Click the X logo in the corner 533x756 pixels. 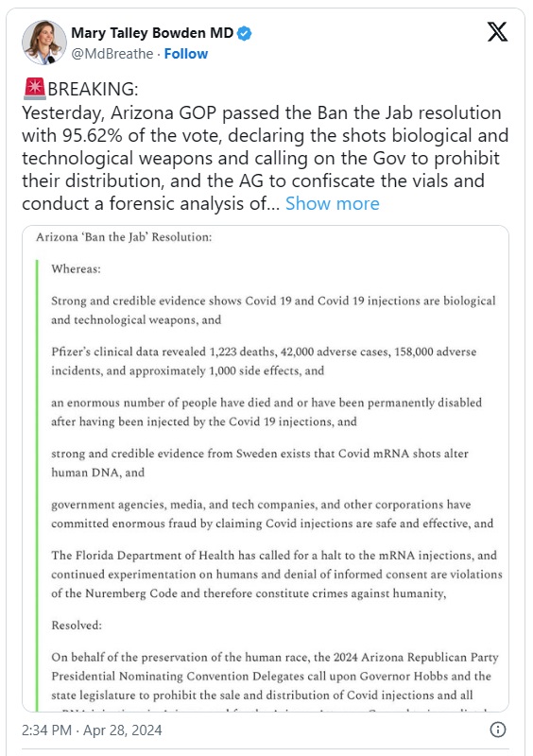click(x=497, y=32)
